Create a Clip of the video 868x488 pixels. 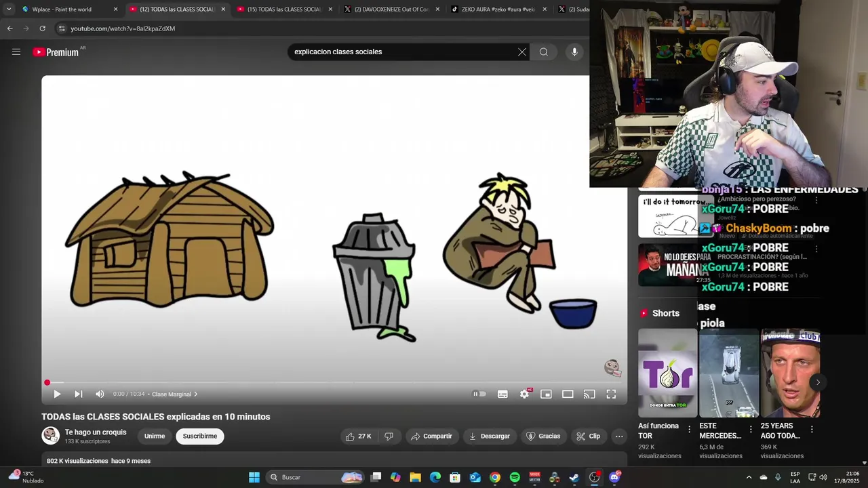[588, 436]
